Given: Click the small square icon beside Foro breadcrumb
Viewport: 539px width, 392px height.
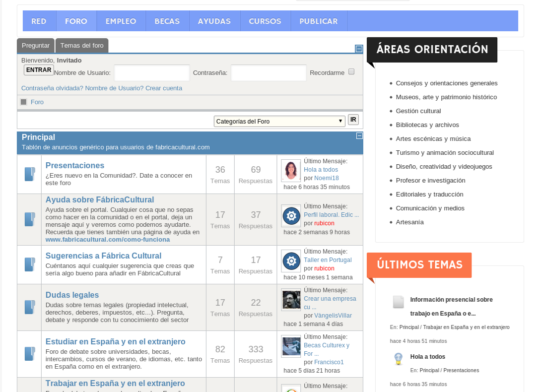Looking at the screenshot, I should [x=23, y=102].
